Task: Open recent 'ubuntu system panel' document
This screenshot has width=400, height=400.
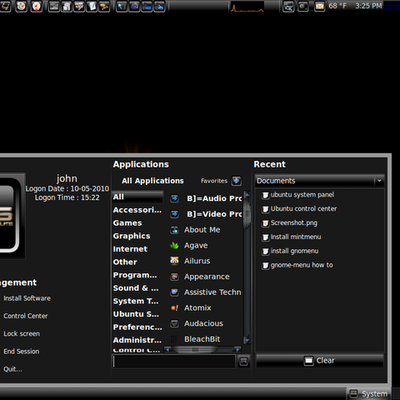Action: [x=298, y=195]
